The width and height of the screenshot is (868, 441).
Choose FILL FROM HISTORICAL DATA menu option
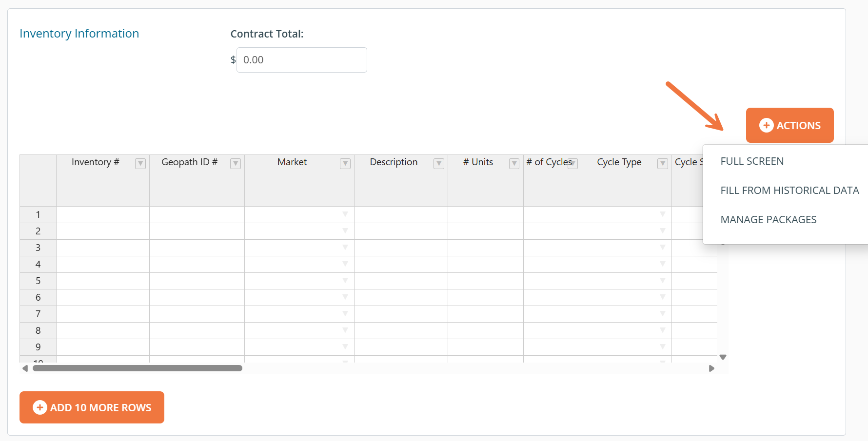pos(789,191)
